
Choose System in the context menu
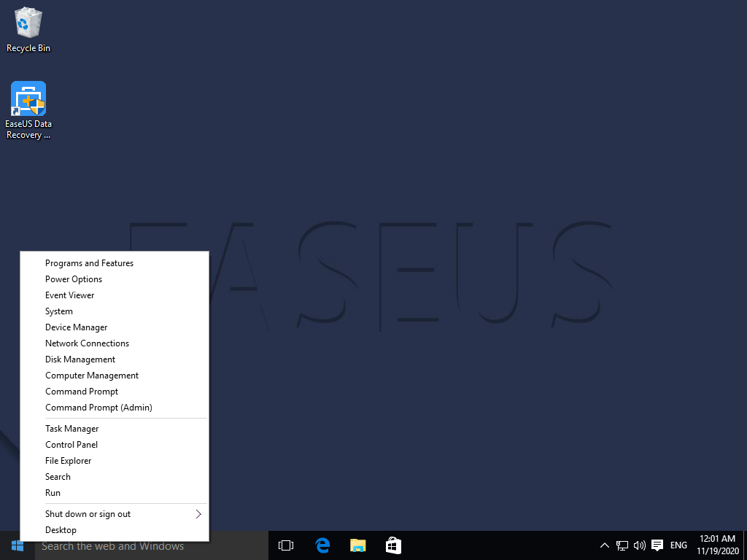point(115,311)
